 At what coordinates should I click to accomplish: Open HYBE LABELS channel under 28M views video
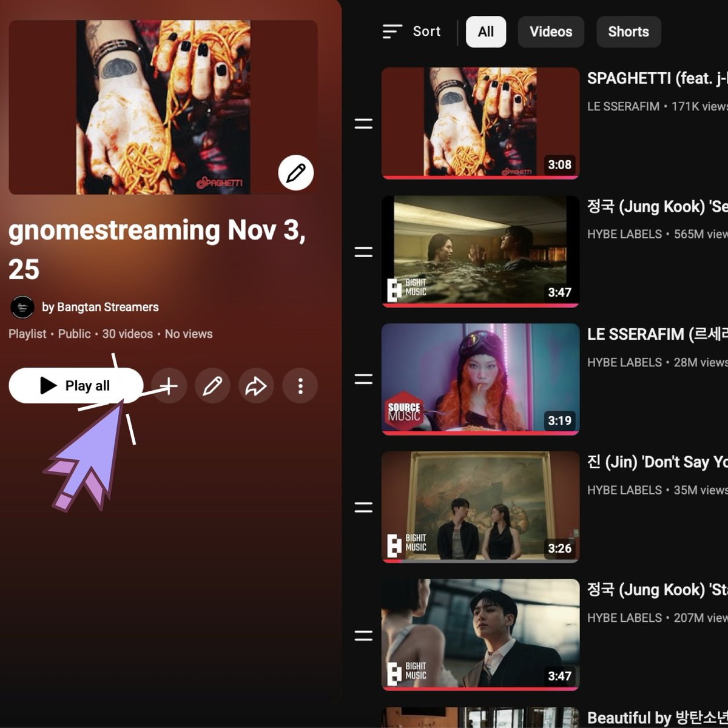[624, 362]
